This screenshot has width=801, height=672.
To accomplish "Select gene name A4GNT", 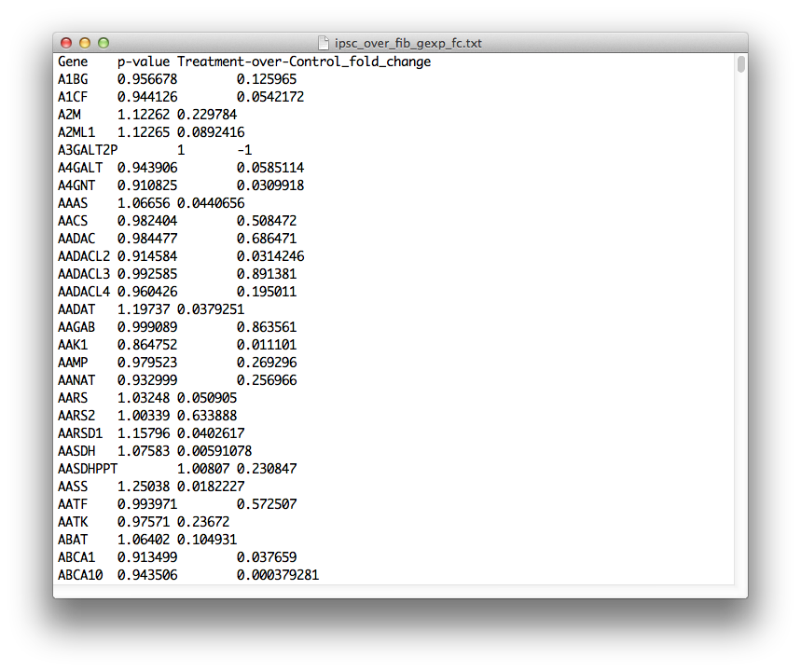I will tap(76, 185).
